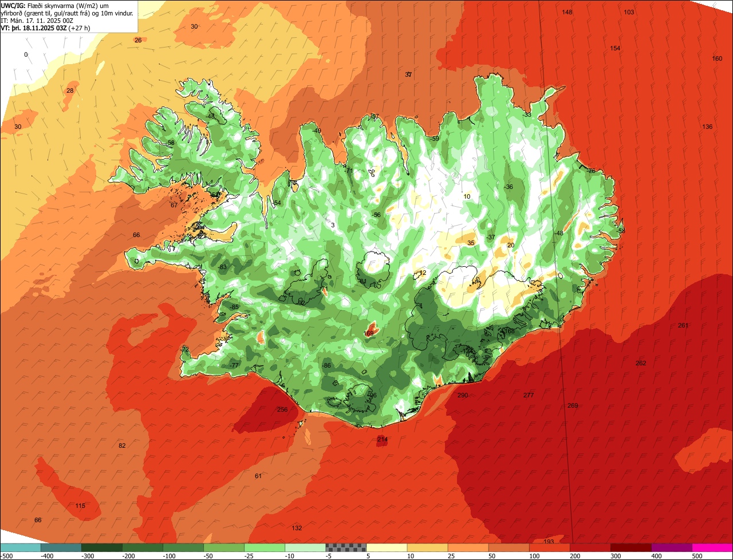Click the '262' flux value on the map
Screen dimensions: 733x560
[x=641, y=363]
